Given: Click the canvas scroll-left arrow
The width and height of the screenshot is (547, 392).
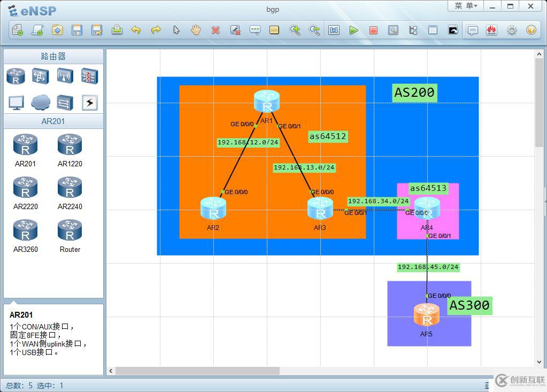Looking at the screenshot, I should [x=111, y=371].
